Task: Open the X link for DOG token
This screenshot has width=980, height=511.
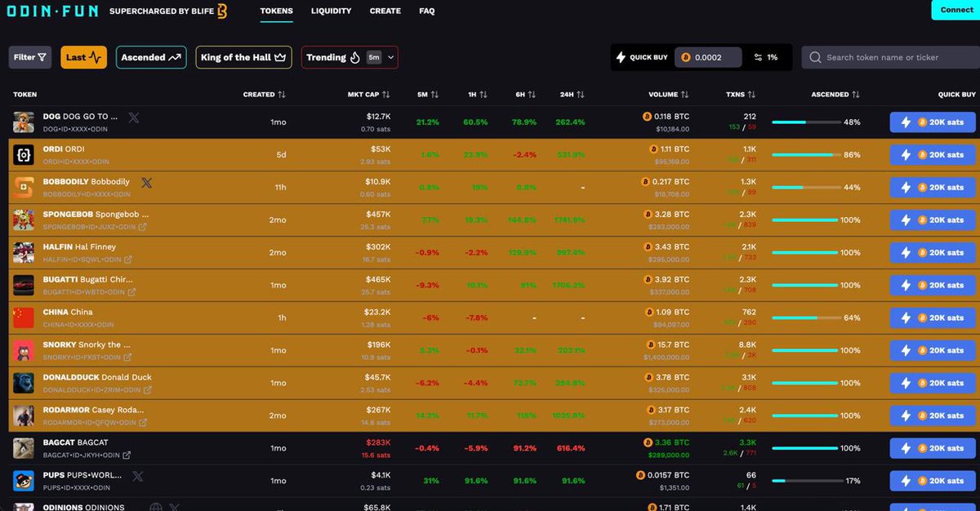Action: [x=134, y=118]
